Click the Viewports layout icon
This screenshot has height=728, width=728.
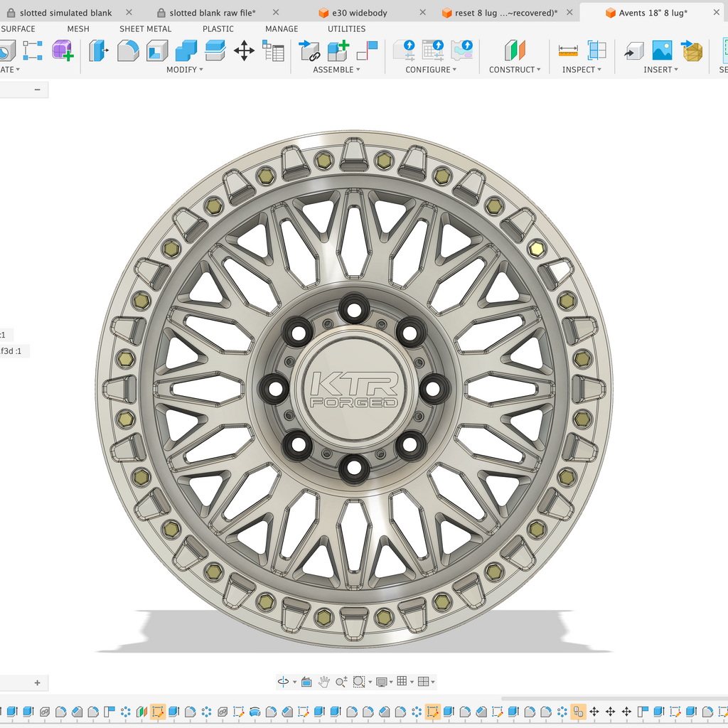[423, 682]
